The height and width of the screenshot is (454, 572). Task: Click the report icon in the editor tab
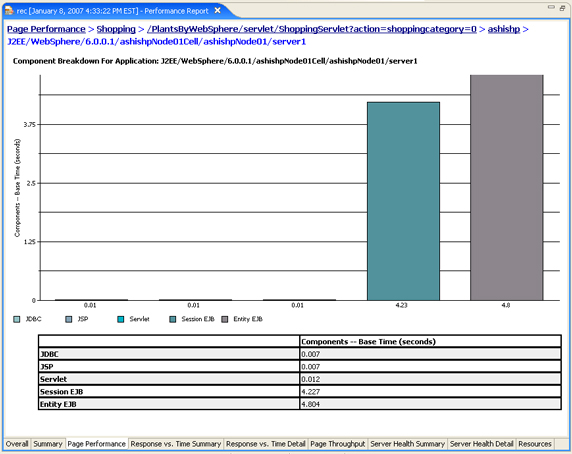coord(9,11)
